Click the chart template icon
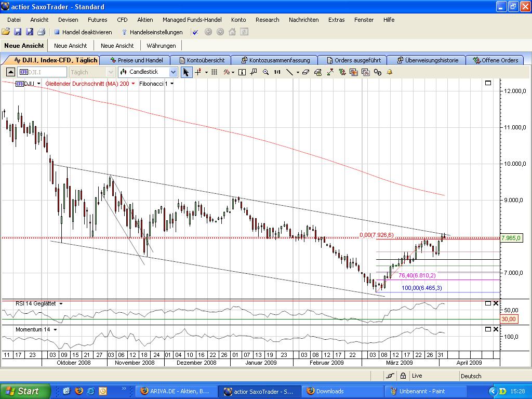Image resolution: width=532 pixels, height=399 pixels. [x=366, y=72]
